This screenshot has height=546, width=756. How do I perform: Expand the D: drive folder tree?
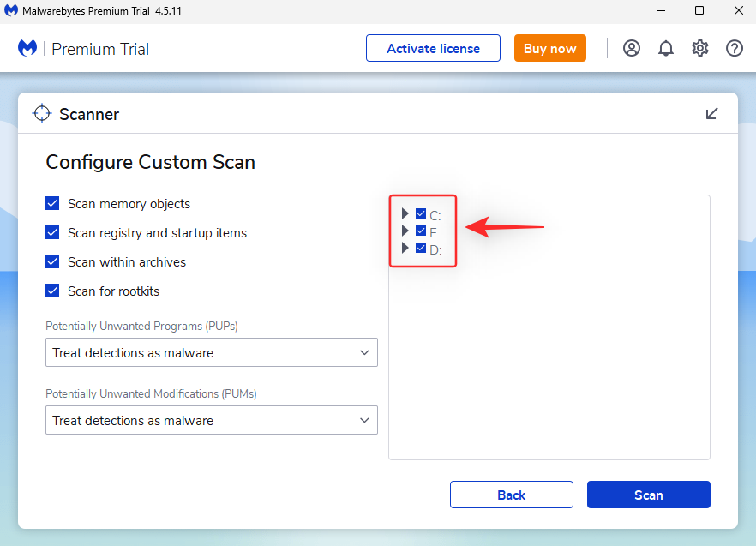tap(405, 248)
